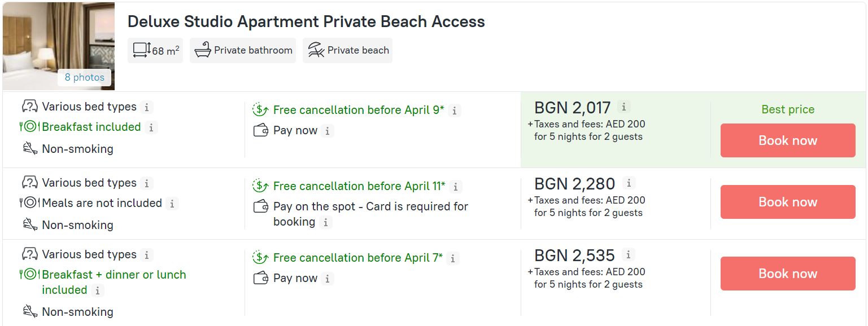Click info icon after Free cancellation before April 9
This screenshot has height=326, width=868.
click(x=455, y=111)
